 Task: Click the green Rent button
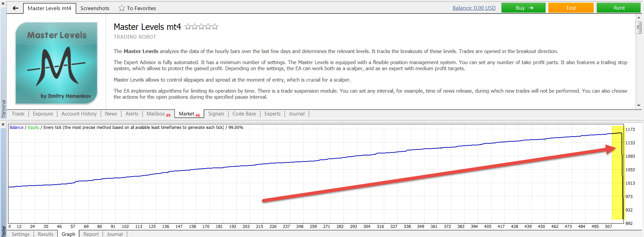click(619, 8)
